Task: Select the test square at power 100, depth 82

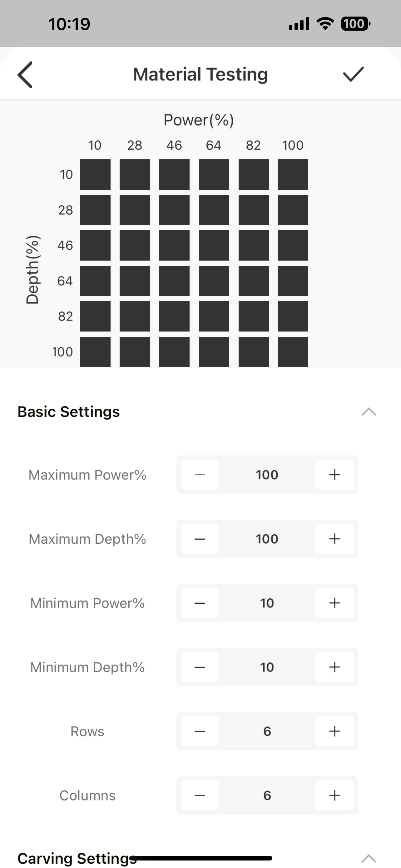Action: [x=293, y=316]
